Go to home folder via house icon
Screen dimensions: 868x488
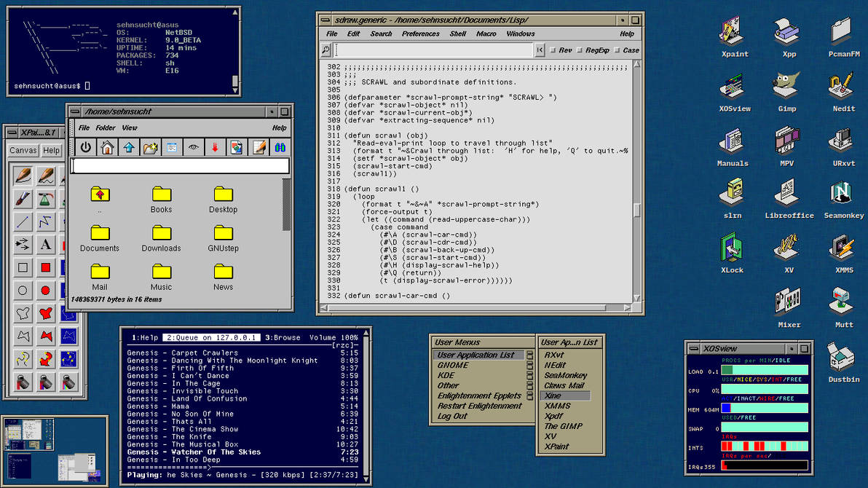107,147
